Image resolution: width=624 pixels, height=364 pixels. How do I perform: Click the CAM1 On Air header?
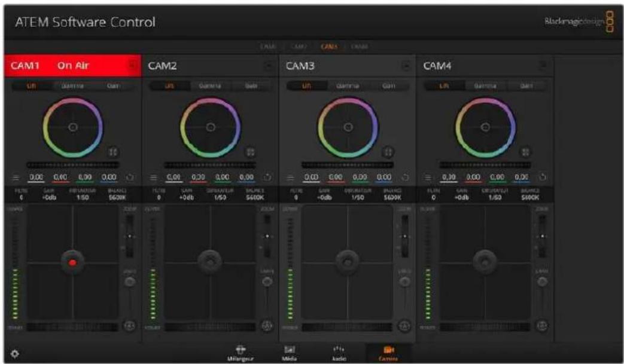coord(72,66)
